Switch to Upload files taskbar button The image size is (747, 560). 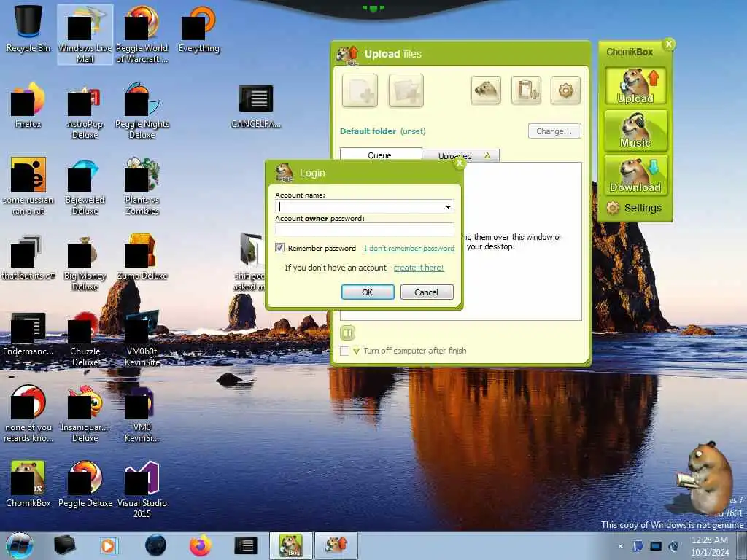pos(336,545)
